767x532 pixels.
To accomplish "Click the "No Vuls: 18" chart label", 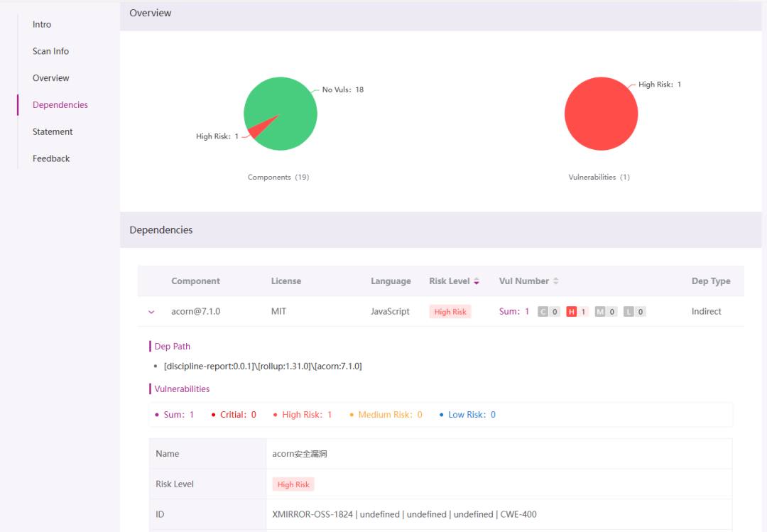I will [344, 89].
